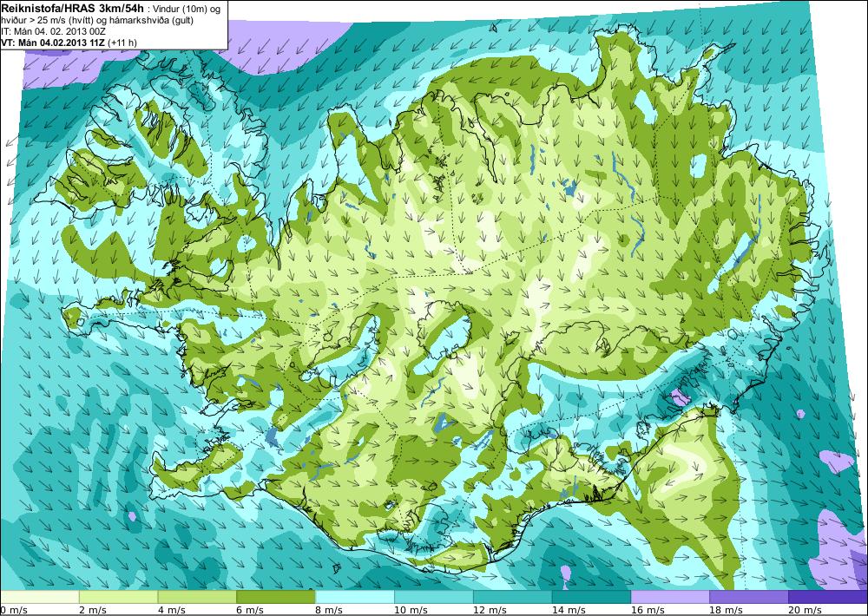
Task: Click the "2 m/s" legend label
Action: point(93,610)
